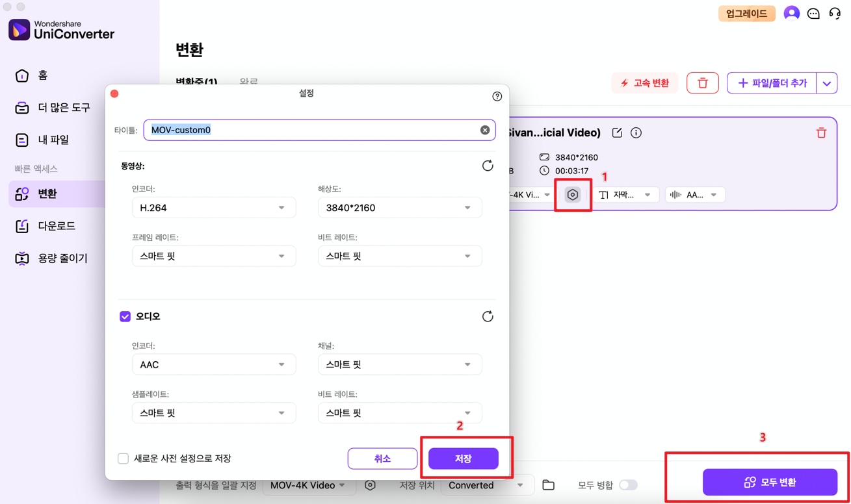
Task: Toggle the Merge All (모두 병합) switch
Action: (628, 485)
